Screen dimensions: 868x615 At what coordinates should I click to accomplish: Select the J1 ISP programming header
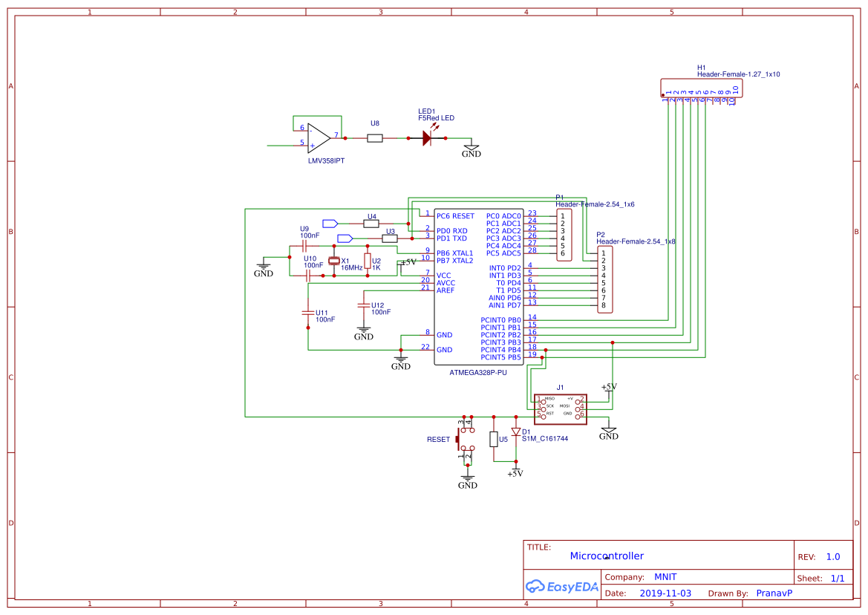[561, 409]
